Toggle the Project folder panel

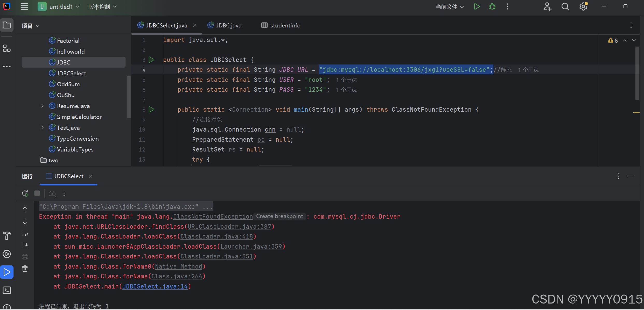[x=7, y=25]
